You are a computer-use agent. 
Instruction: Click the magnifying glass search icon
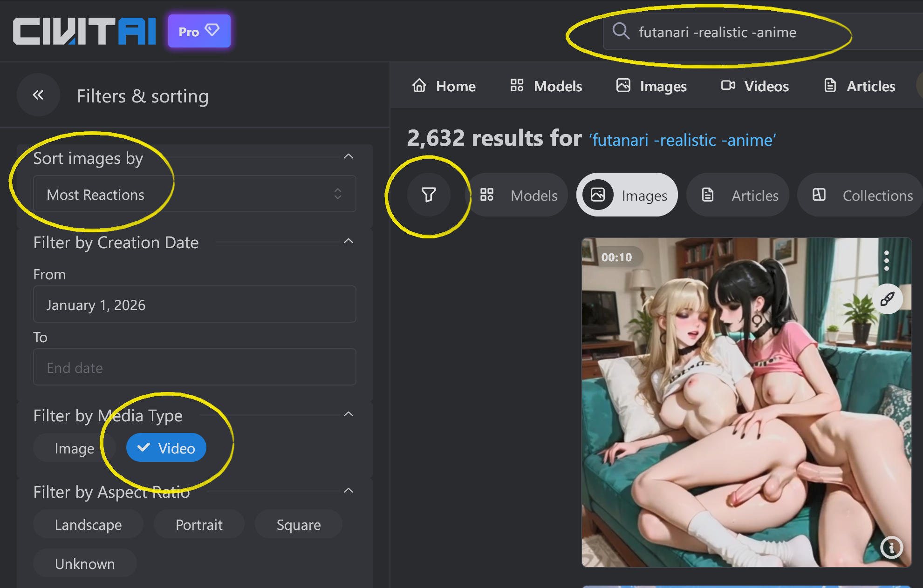(621, 31)
